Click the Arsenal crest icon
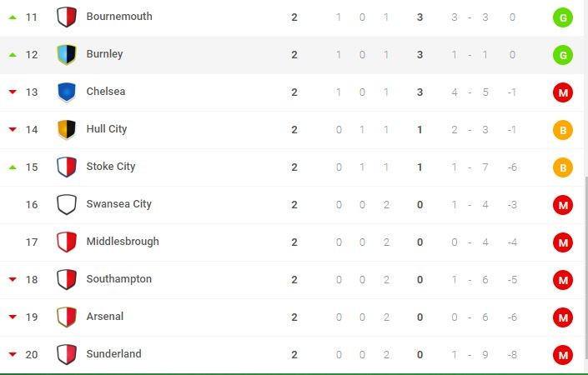Image resolution: width=588 pixels, height=375 pixels. point(67,317)
